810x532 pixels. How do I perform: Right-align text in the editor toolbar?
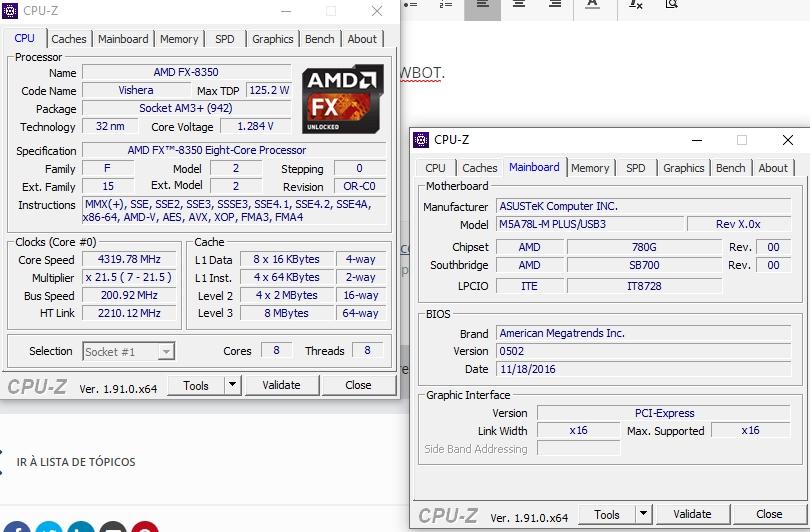point(555,4)
